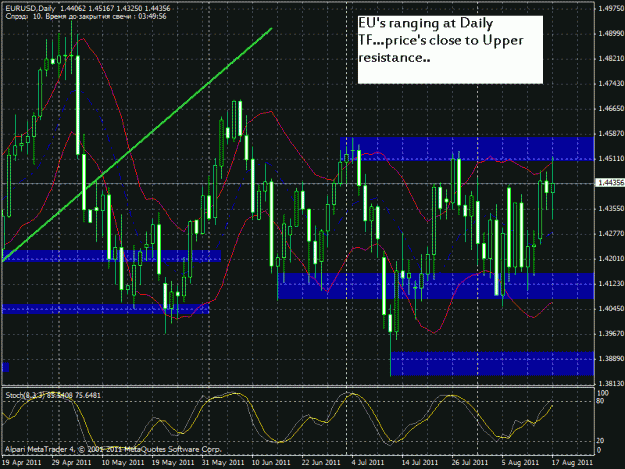Image resolution: width=625 pixels, height=469 pixels.
Task: Click the 1.42770 price axis label
Action: click(x=611, y=234)
